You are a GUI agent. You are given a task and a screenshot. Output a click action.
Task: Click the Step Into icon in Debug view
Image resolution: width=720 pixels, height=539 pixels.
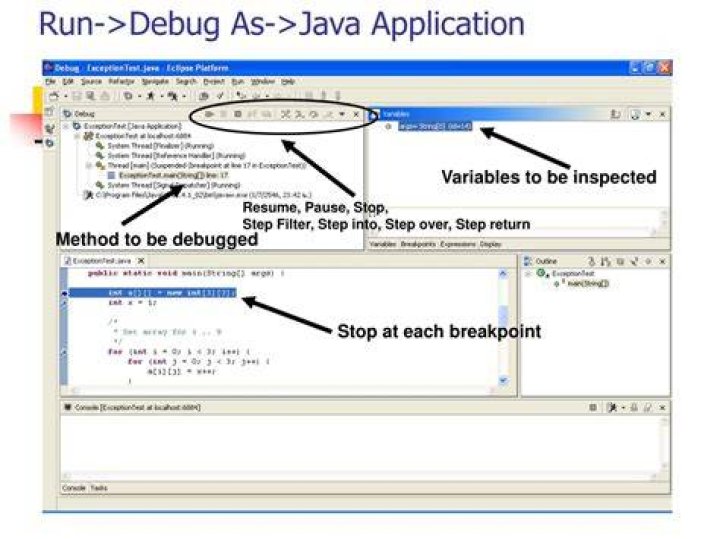click(x=300, y=114)
